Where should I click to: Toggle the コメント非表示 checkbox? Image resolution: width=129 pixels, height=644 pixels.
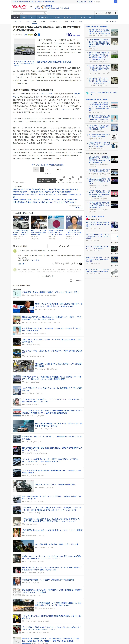pos(71,280)
